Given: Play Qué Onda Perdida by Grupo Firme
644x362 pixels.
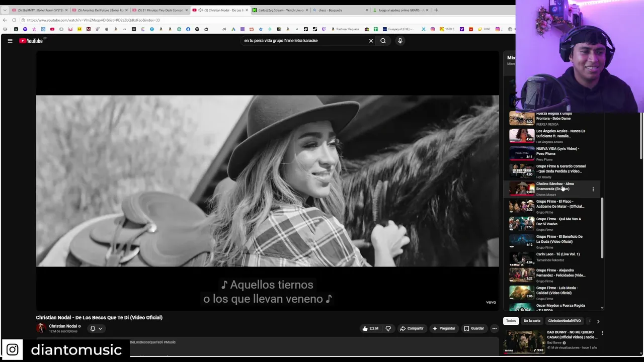Looking at the screenshot, I should click(553, 171).
